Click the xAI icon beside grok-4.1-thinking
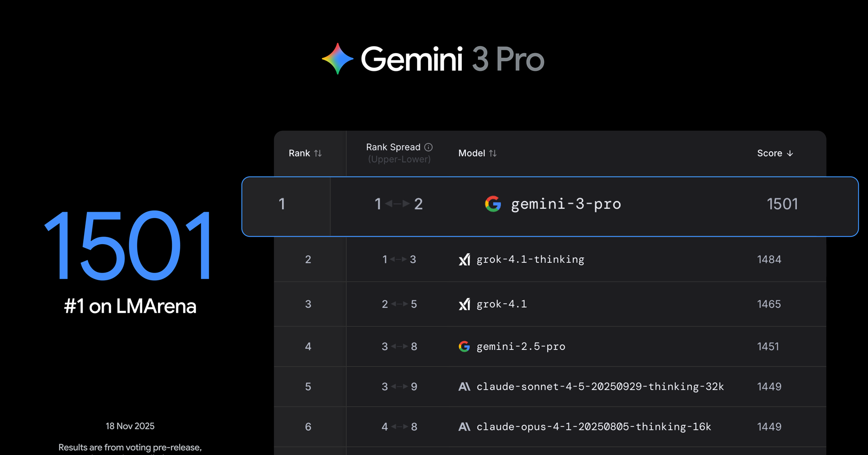The width and height of the screenshot is (868, 455). 464,259
